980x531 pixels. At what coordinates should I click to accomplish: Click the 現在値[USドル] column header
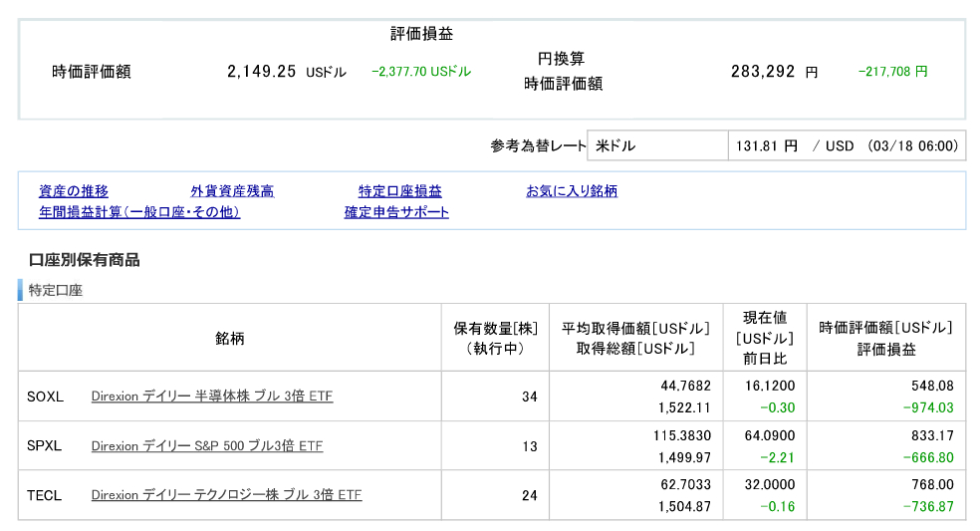[764, 338]
